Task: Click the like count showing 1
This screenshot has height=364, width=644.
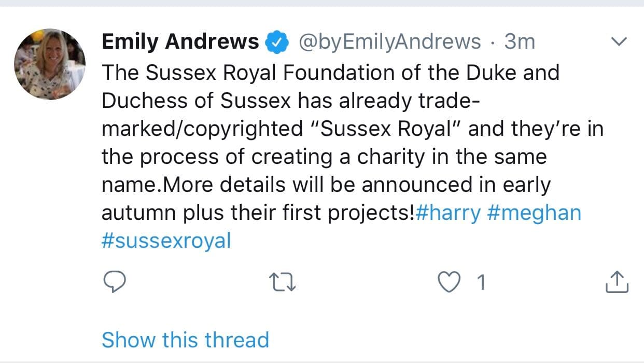Action: click(x=480, y=282)
